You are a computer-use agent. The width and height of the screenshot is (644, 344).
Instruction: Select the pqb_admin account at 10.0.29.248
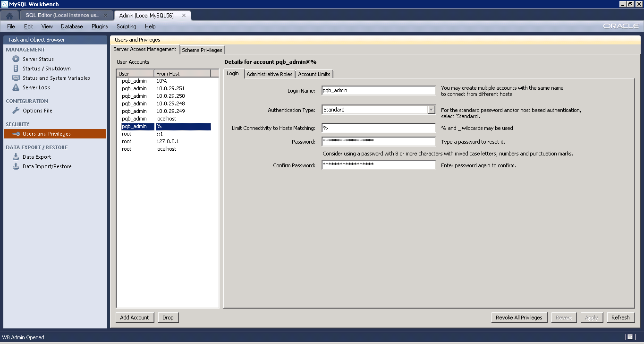[x=166, y=103]
